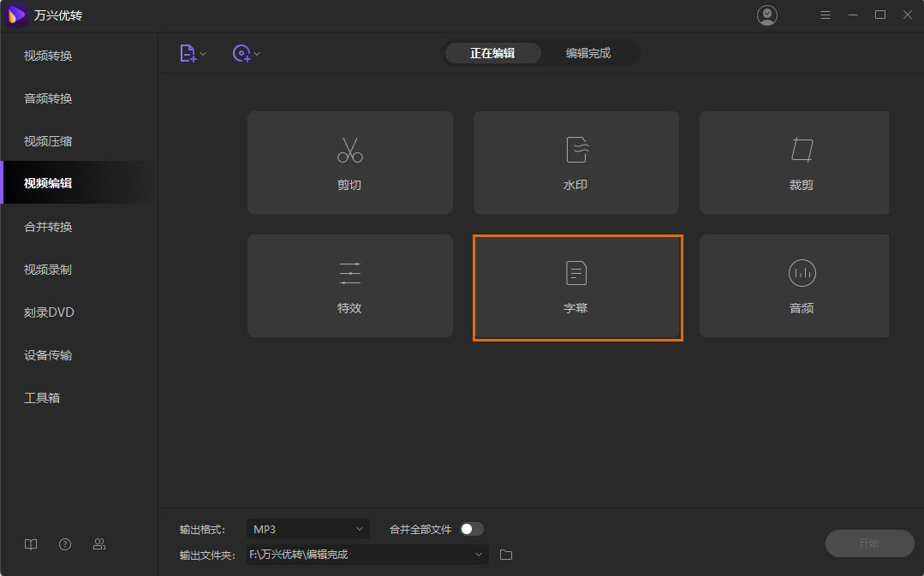924x576 pixels.
Task: Open 设备传输 in the sidebar
Action: [79, 355]
